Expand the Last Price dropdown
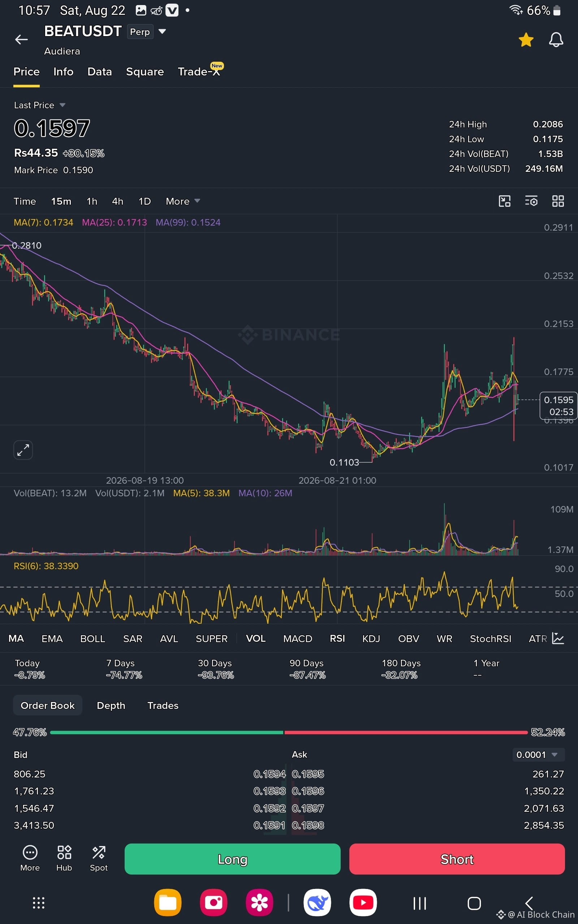Screen dimensions: 578x924 [x=40, y=105]
